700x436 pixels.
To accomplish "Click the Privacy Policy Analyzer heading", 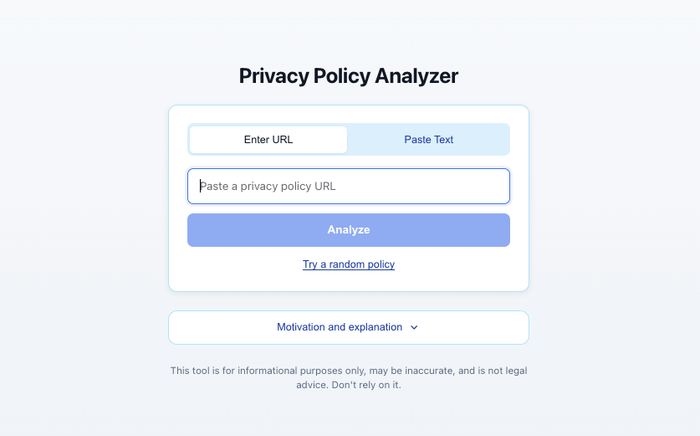I will (x=348, y=76).
